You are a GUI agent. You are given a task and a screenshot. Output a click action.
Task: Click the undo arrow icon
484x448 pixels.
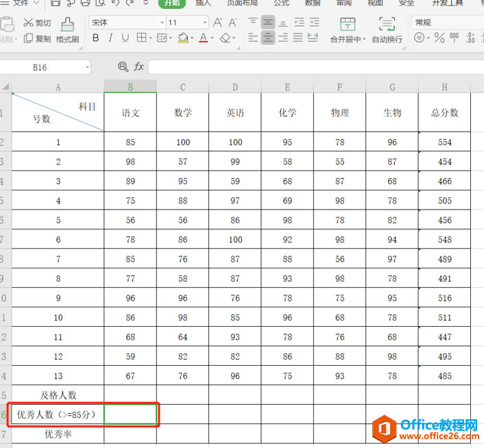[115, 3]
